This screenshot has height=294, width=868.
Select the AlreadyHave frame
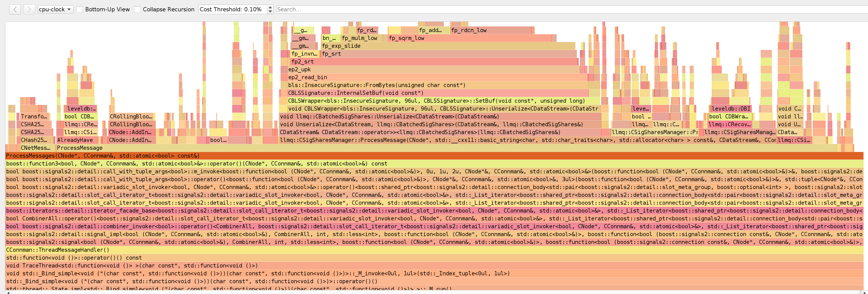click(x=77, y=140)
